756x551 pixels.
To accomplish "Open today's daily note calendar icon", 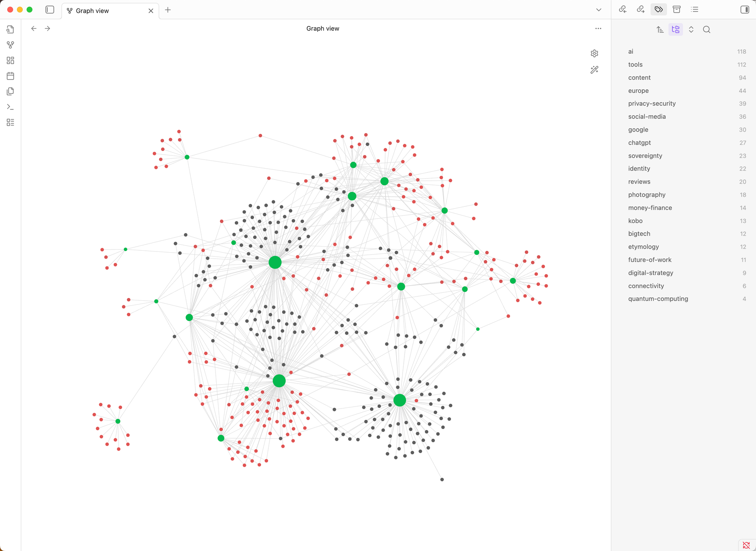I will [10, 76].
